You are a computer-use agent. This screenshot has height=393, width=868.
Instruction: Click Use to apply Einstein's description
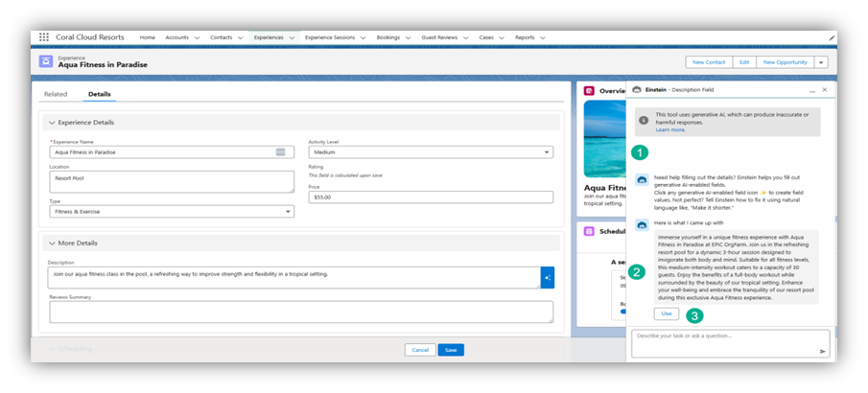tap(667, 313)
